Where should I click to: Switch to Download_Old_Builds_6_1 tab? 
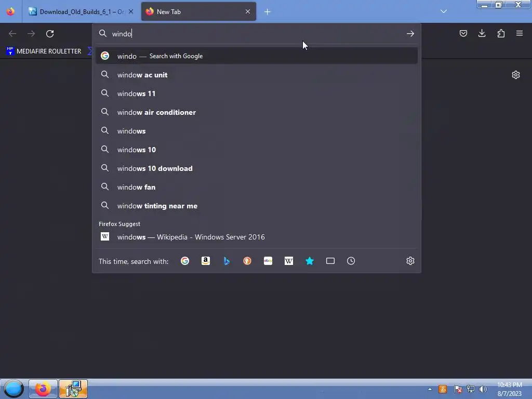coord(81,11)
